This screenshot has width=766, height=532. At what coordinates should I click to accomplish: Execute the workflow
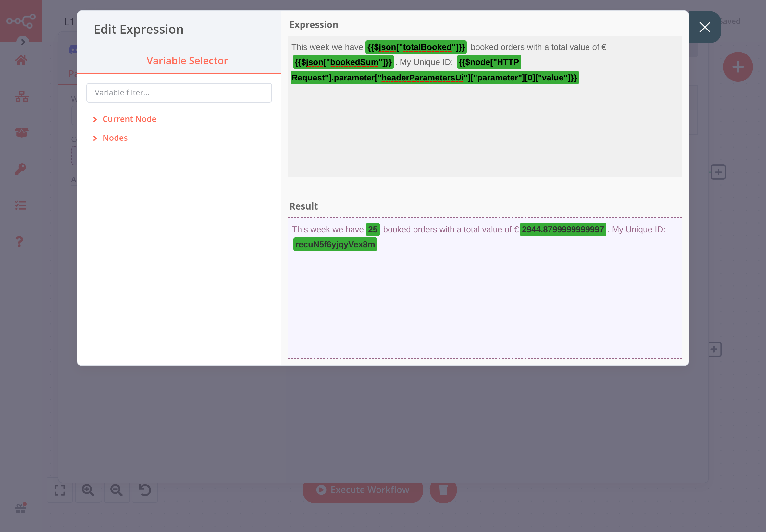(362, 490)
